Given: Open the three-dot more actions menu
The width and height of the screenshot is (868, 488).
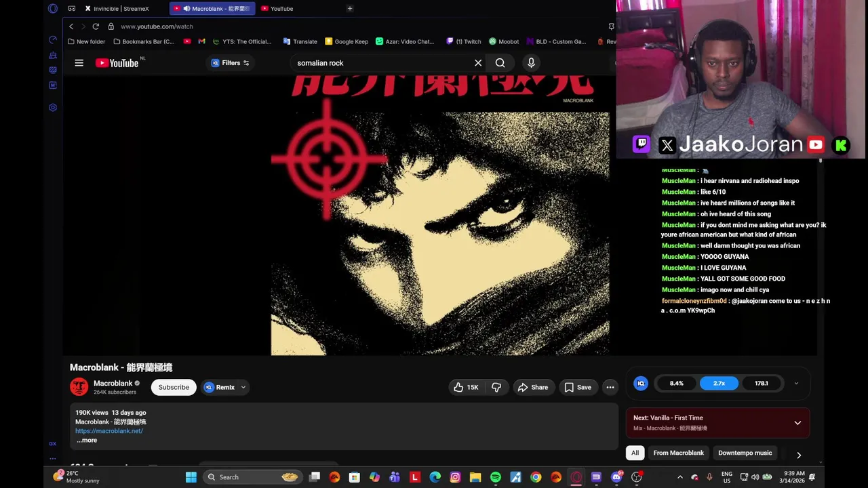Looking at the screenshot, I should (610, 387).
